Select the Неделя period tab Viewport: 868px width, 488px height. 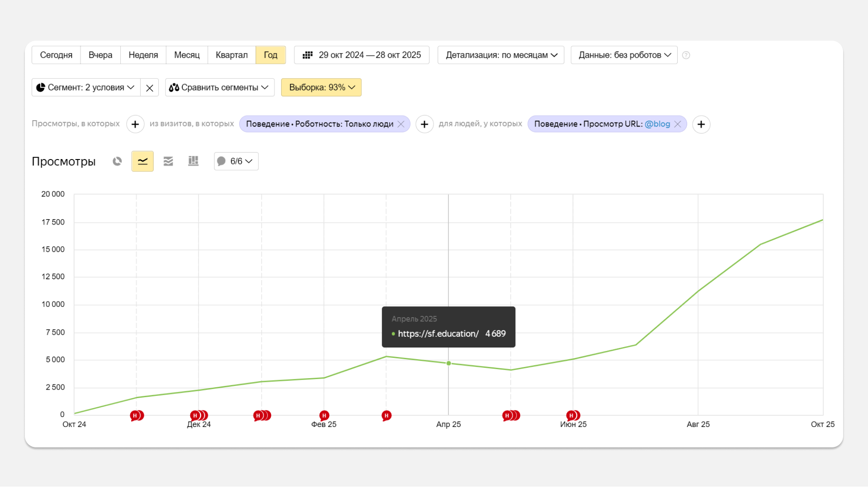(x=143, y=55)
